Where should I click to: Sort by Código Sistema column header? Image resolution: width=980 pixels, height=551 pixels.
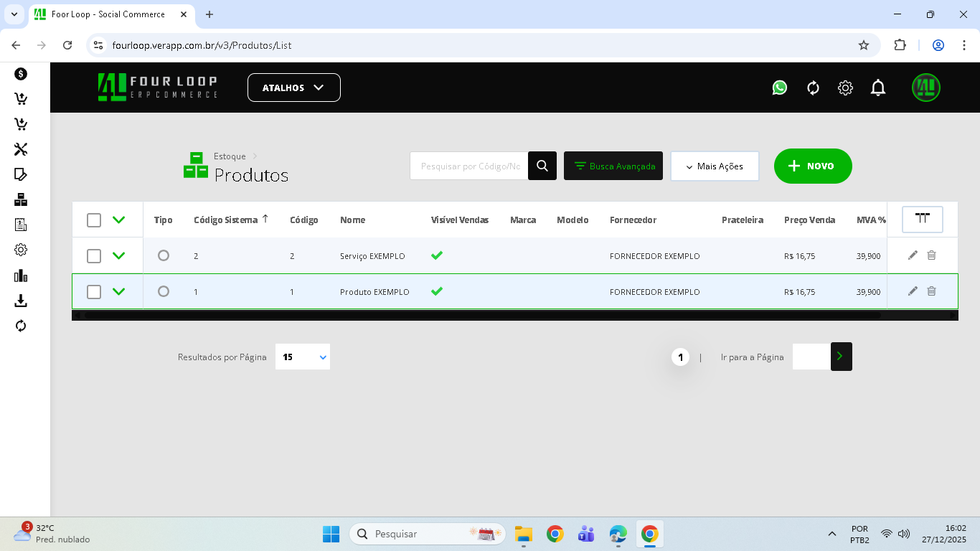(x=225, y=220)
